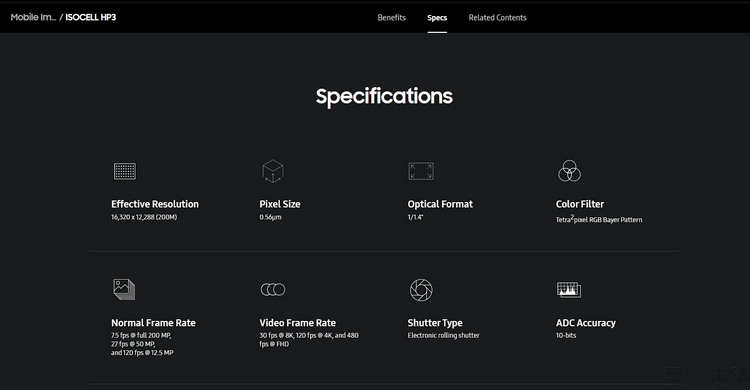750x390 pixels.
Task: Click the Normal Frame Rate stacked images icon
Action: coord(124,290)
